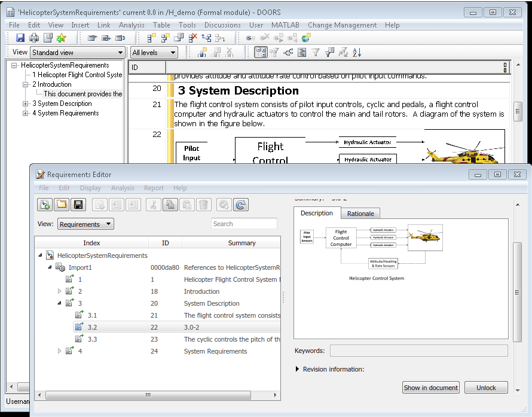Image resolution: width=532 pixels, height=417 pixels.
Task: Toggle the funnel filter button in DOORS toolbar
Action: click(x=316, y=52)
